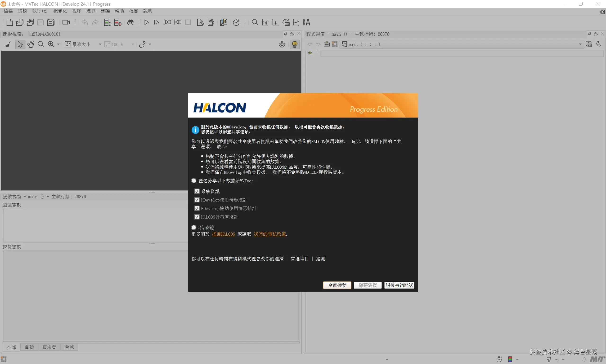
Task: Select anonymous sharing with MVTec radio button
Action: [194, 181]
